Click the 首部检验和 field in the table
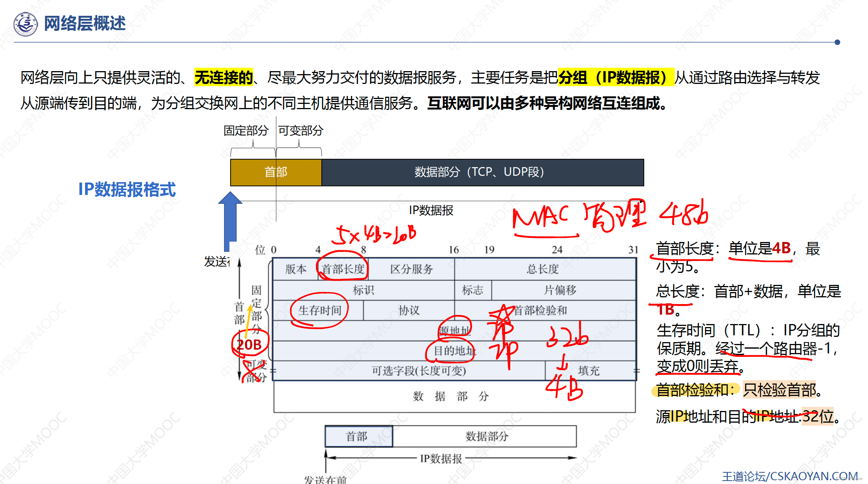Viewport: 868px width, 484px height. pyautogui.click(x=545, y=310)
